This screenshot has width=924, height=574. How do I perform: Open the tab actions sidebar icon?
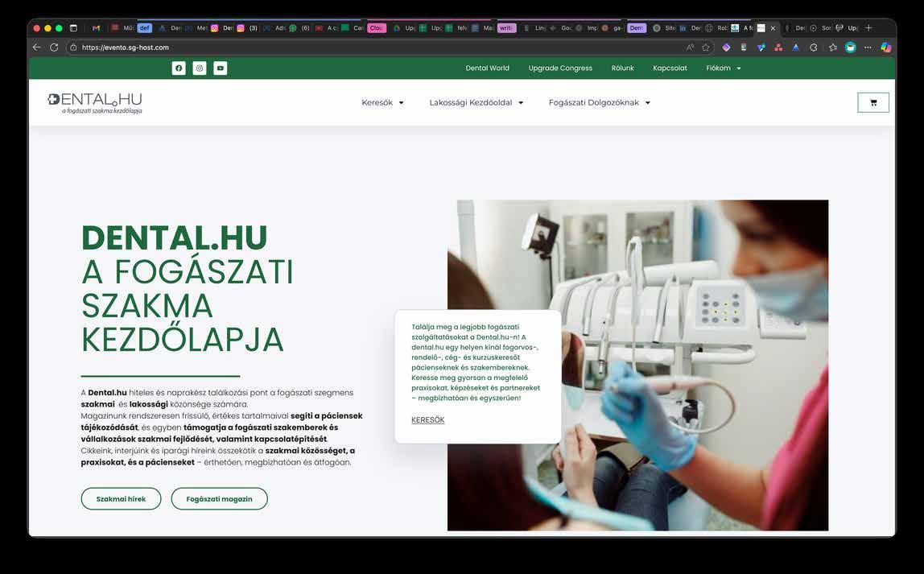click(x=73, y=27)
